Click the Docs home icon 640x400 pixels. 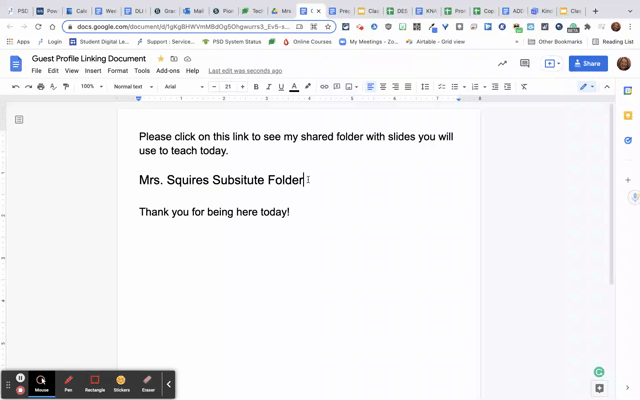point(16,64)
